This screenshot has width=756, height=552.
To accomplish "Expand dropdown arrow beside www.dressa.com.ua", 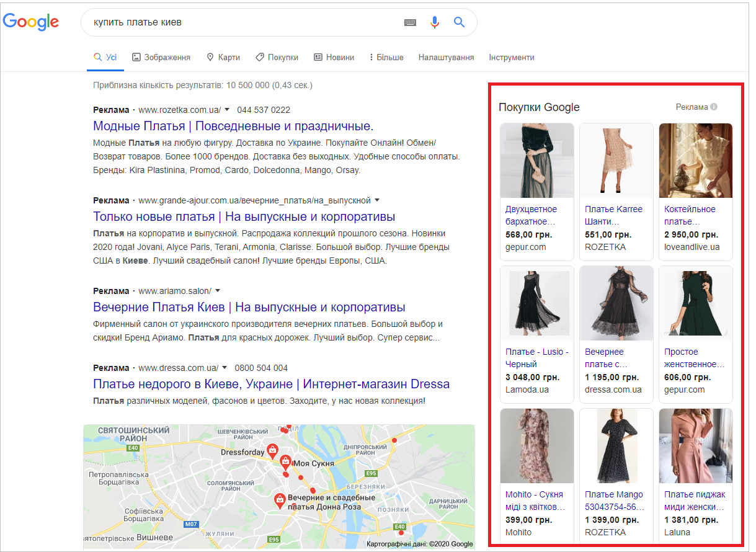I will (x=225, y=367).
